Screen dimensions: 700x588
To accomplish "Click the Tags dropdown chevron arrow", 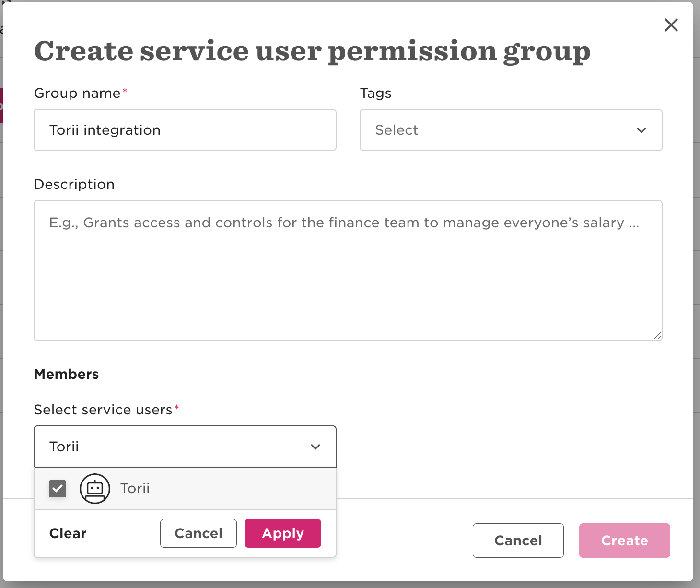I will [642, 130].
